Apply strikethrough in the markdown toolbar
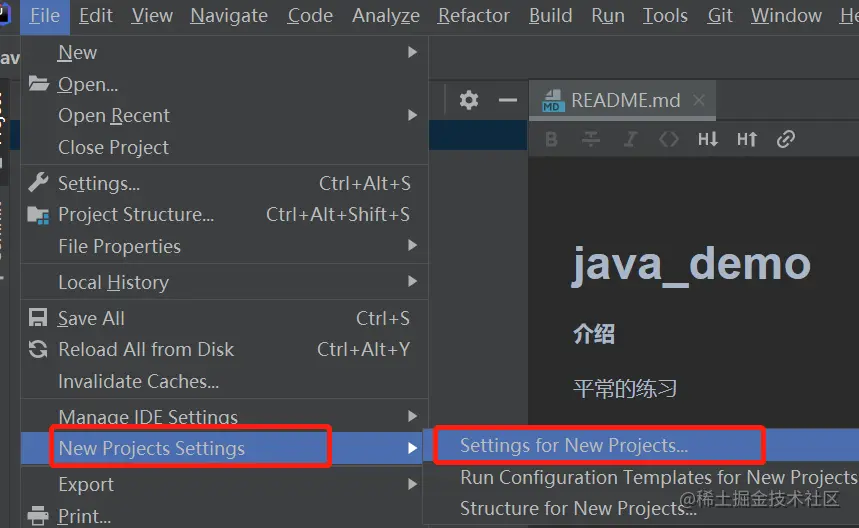The width and height of the screenshot is (859, 528). coord(591,139)
